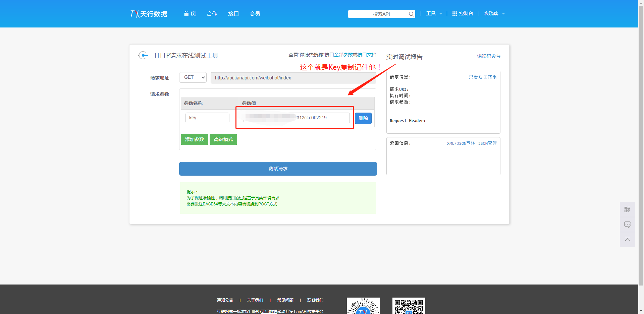Click the 添加参数 button
The height and width of the screenshot is (314, 644).
point(195,139)
